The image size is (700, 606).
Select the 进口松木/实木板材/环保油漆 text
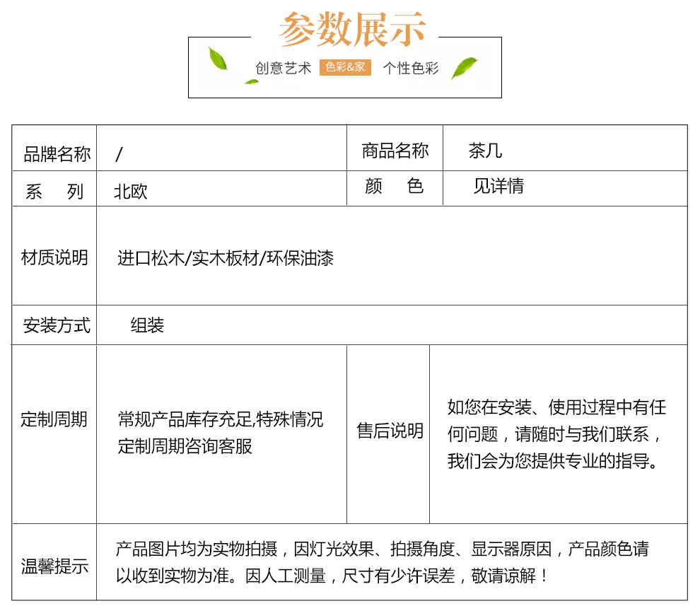pos(226,258)
